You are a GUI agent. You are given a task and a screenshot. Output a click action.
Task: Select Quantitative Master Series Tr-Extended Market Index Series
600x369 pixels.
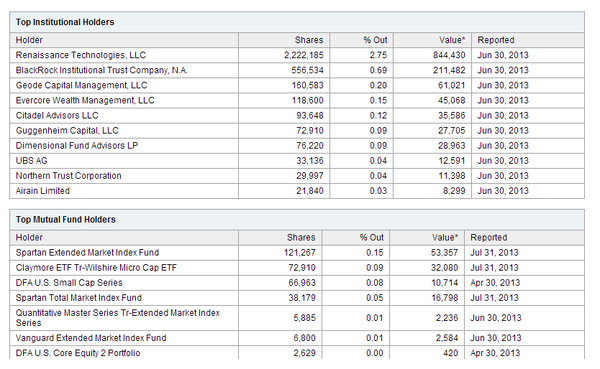(x=118, y=318)
